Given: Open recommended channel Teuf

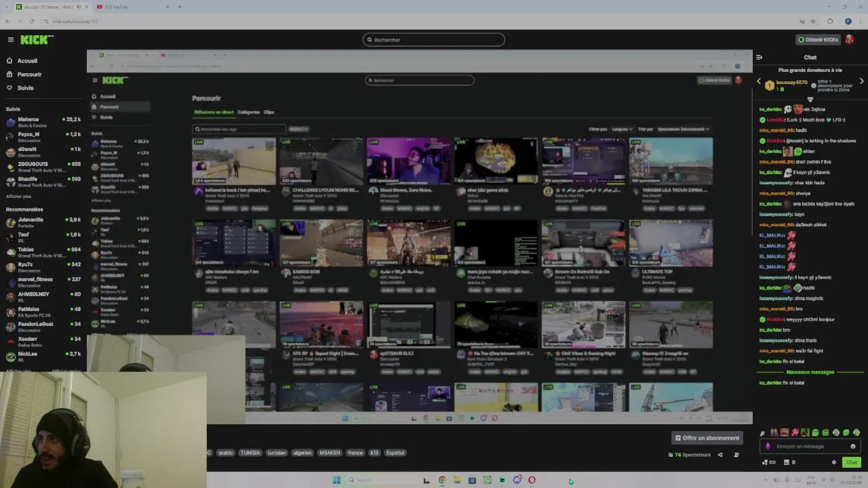Looking at the screenshot, I should [43, 237].
